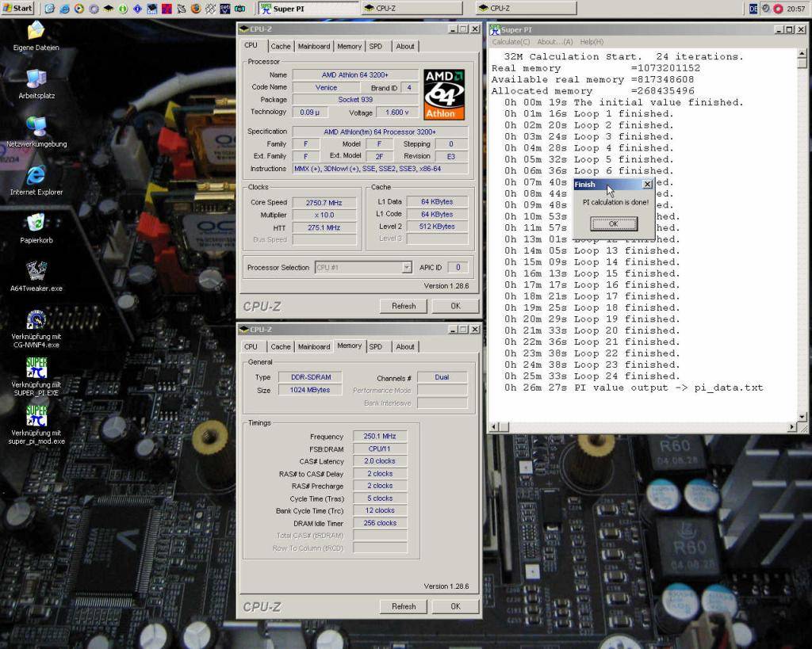812x649 pixels.
Task: Open the About tab in the Timings CPU-Z window
Action: pos(405,346)
